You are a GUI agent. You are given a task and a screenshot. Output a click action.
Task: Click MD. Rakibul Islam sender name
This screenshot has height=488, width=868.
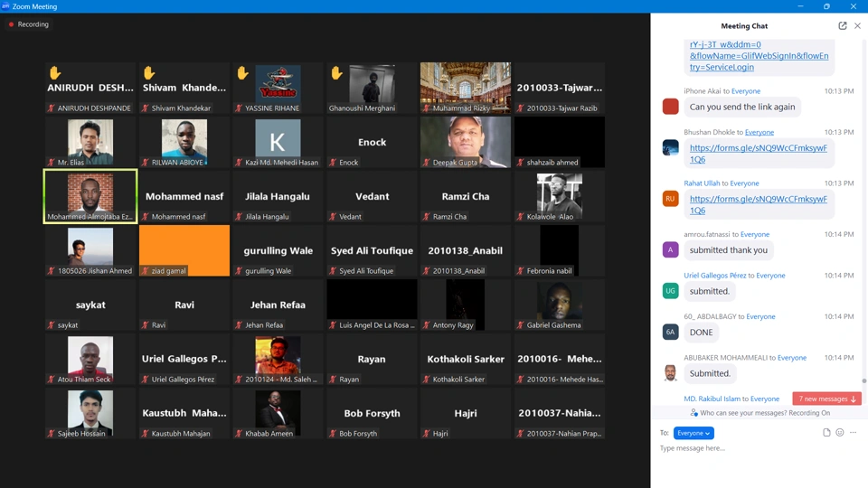pos(712,399)
